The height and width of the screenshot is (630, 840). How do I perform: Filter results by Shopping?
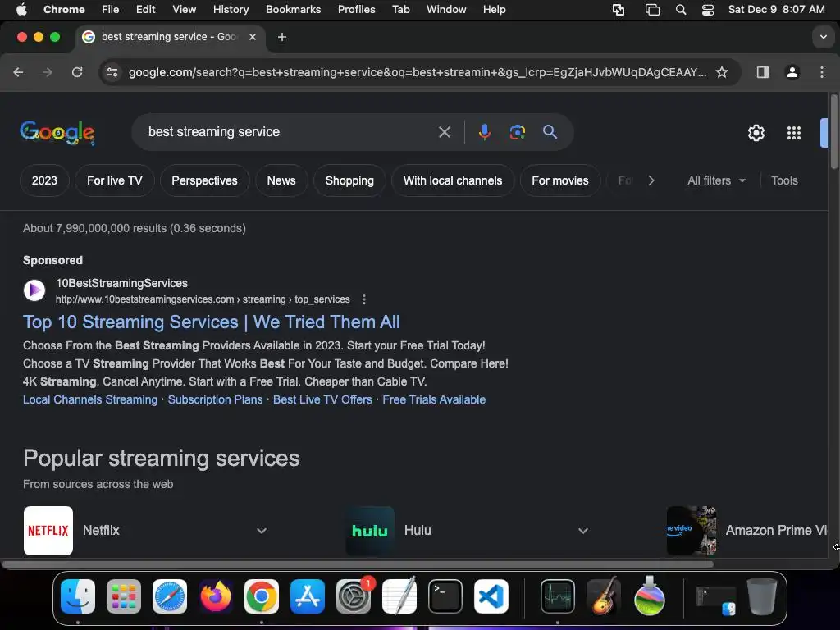[x=349, y=180]
